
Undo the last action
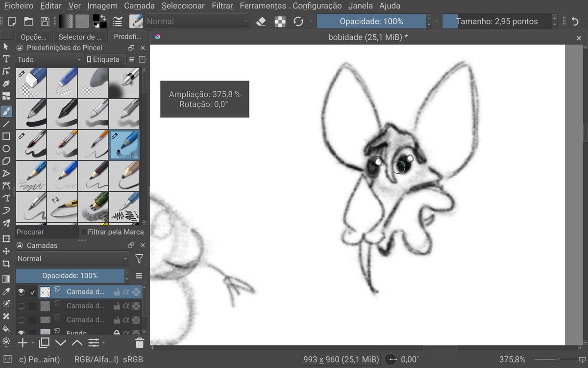coord(575,21)
